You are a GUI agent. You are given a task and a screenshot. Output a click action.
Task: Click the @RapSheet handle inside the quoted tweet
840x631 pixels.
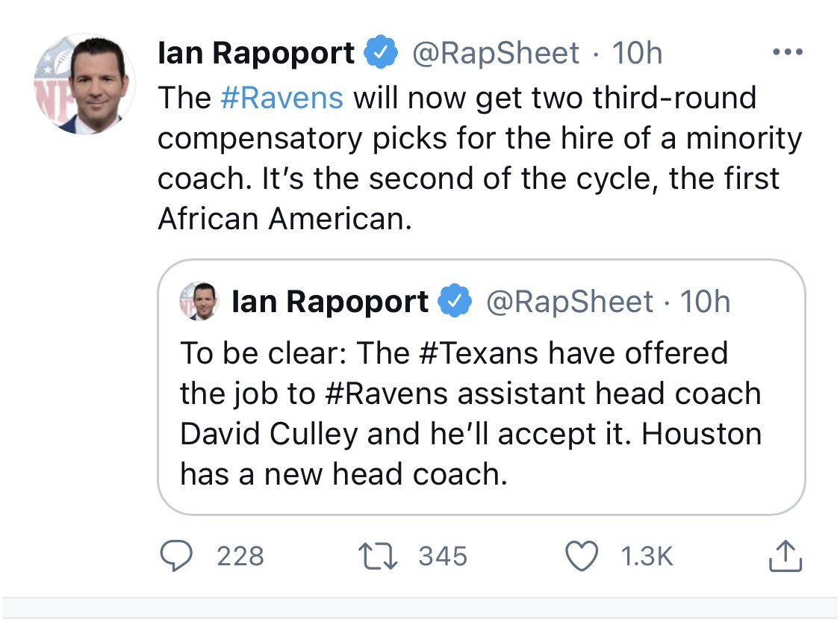point(570,302)
